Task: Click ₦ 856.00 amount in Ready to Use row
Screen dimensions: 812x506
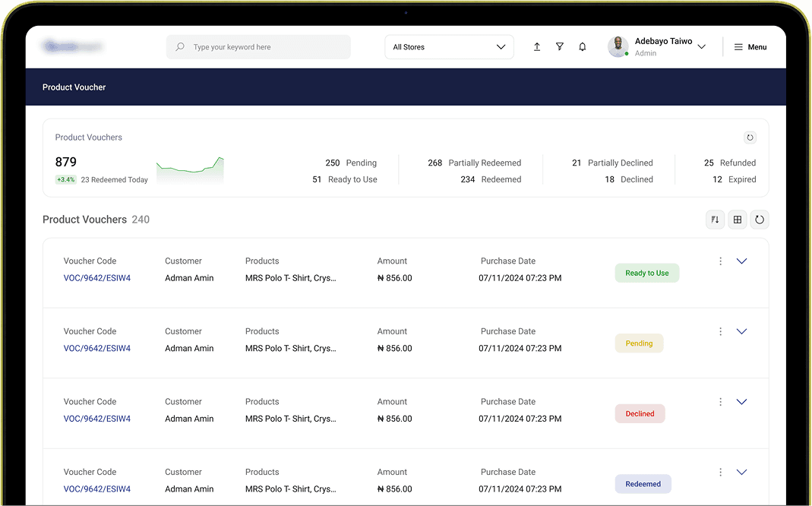Action: point(395,278)
